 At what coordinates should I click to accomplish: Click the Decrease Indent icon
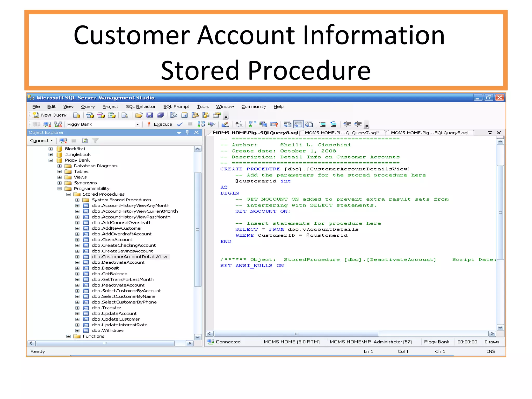tap(347, 124)
